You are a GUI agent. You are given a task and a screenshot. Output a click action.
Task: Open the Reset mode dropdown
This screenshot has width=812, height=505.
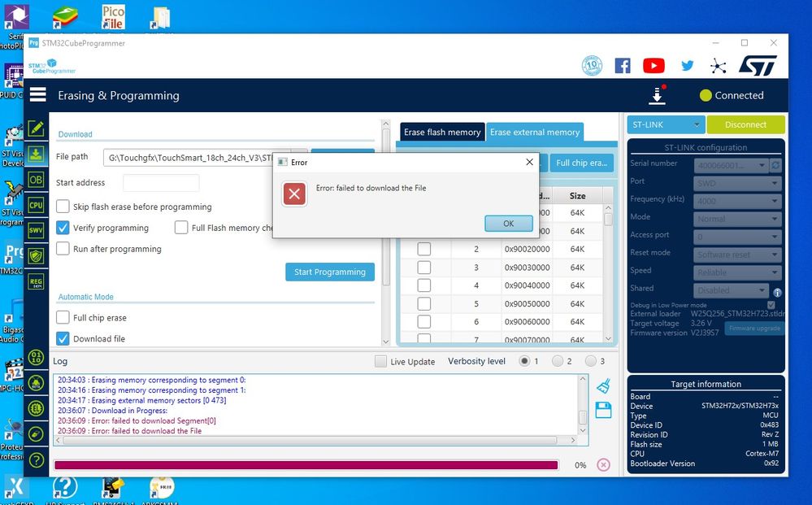[737, 255]
